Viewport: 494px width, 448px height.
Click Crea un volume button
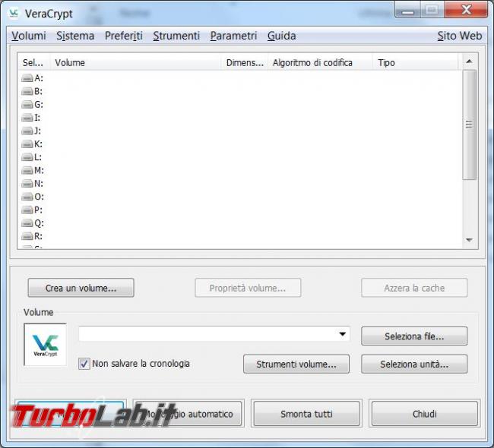click(81, 288)
